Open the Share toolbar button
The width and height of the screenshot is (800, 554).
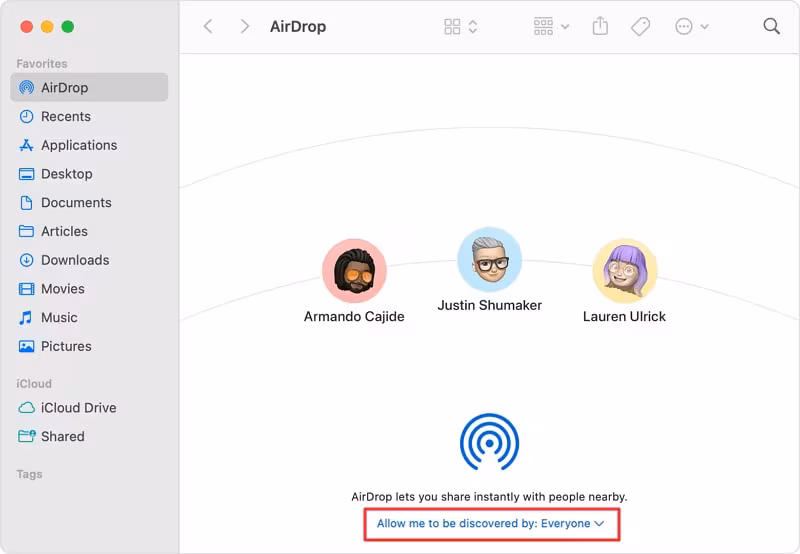coord(600,26)
